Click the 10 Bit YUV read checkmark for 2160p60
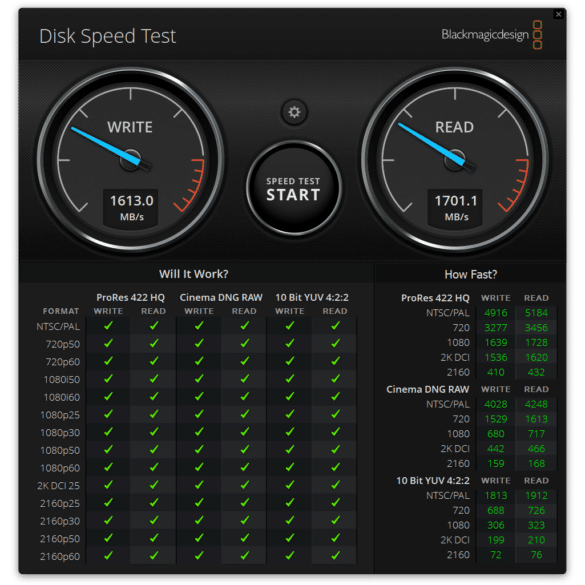The width and height of the screenshot is (585, 585). [x=335, y=556]
